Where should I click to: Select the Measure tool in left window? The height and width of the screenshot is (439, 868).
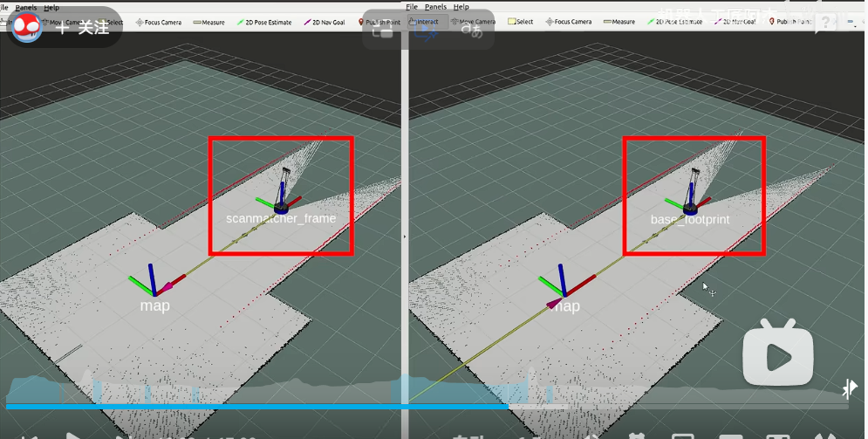point(208,22)
